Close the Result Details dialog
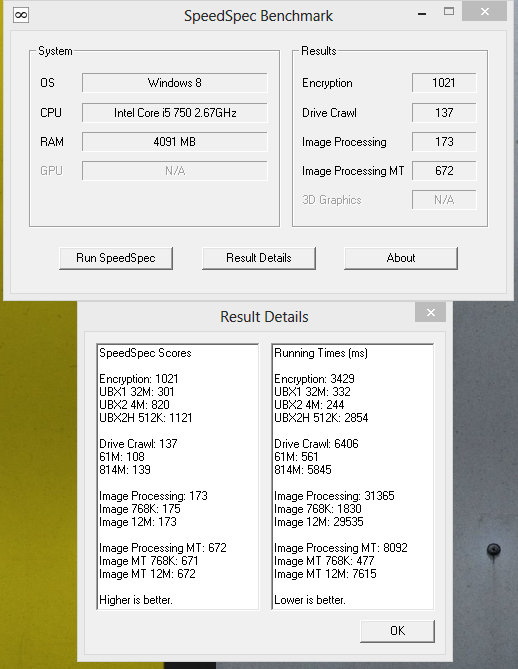The width and height of the screenshot is (518, 669). (431, 312)
